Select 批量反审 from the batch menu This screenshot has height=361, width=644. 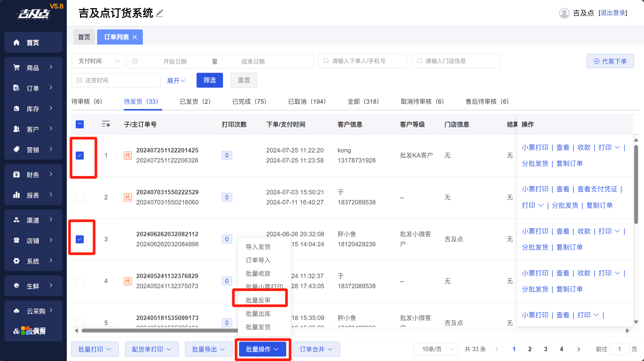[x=258, y=300]
